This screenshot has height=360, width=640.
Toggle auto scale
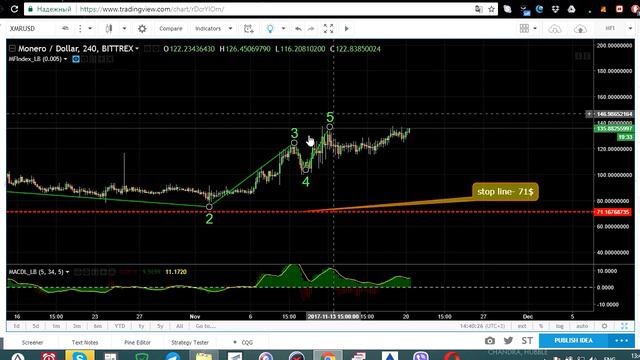pyautogui.click(x=582, y=326)
